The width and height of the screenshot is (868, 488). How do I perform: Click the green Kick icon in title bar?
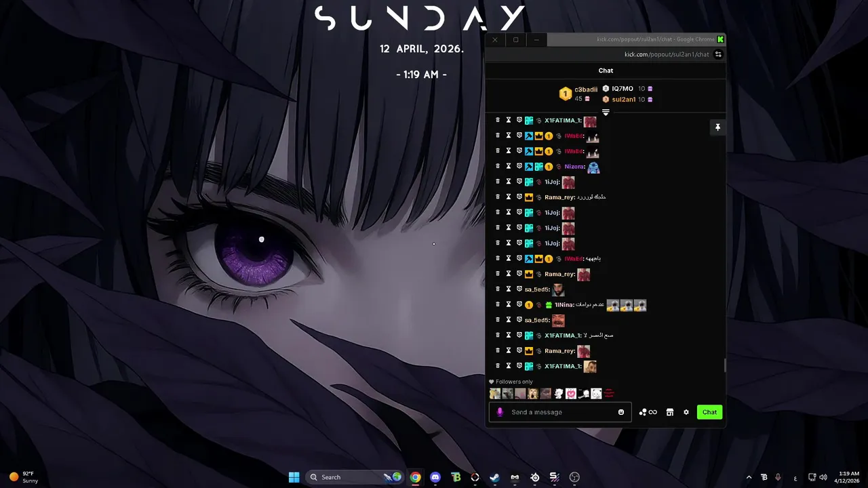point(720,39)
